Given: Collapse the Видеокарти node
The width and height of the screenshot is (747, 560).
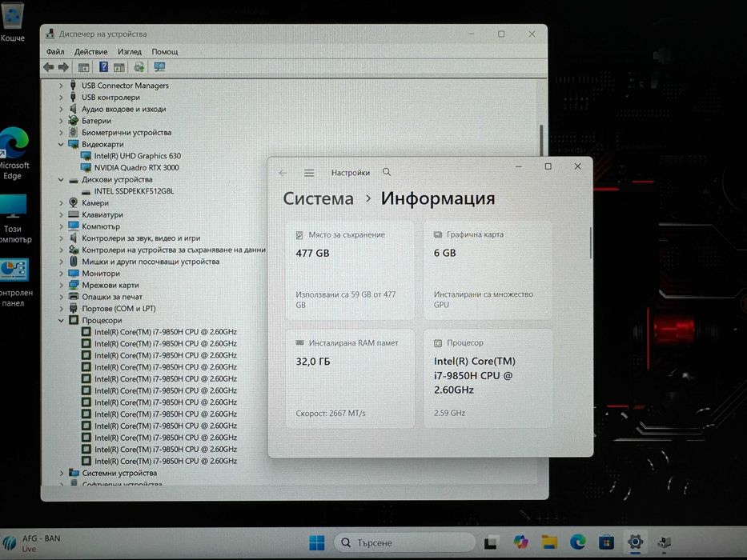Looking at the screenshot, I should coord(61,144).
